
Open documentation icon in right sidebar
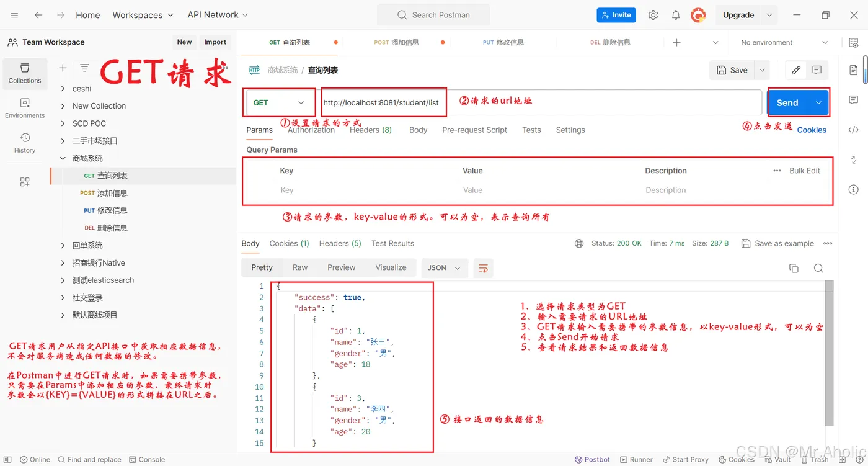tap(853, 70)
